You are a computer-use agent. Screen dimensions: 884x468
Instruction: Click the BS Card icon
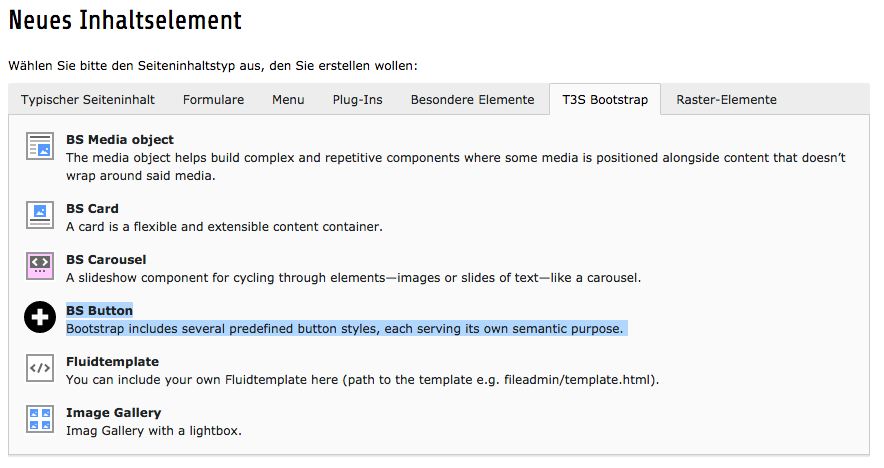point(40,215)
